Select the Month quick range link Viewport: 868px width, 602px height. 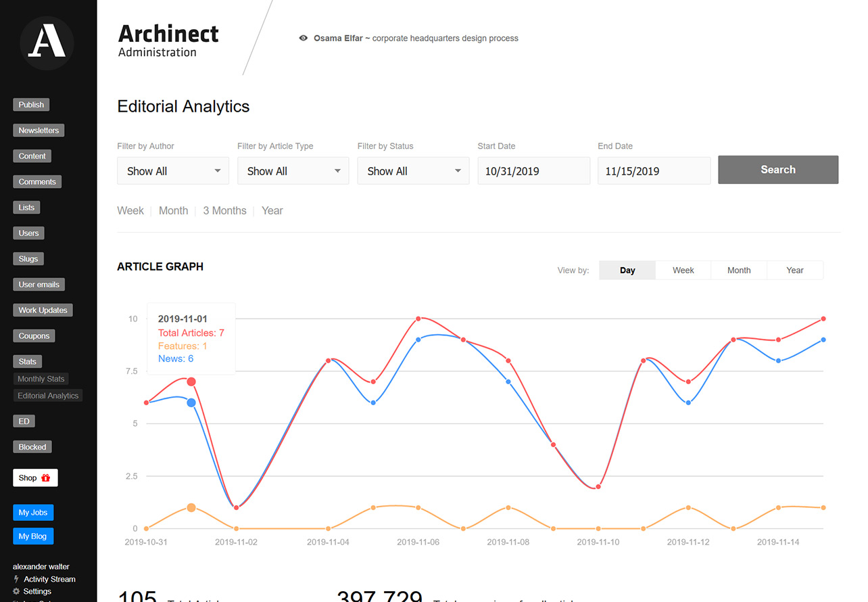173,210
